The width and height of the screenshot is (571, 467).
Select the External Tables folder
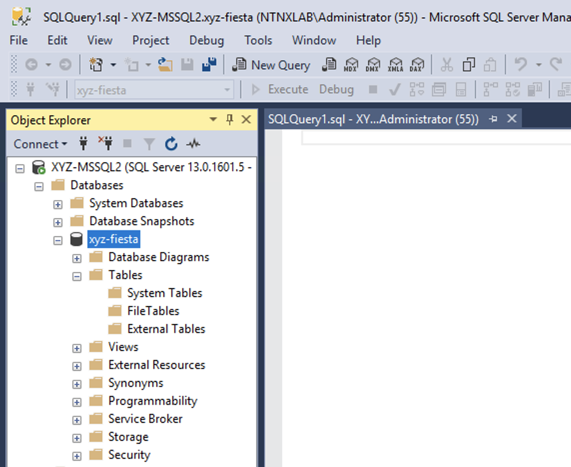[x=166, y=329]
